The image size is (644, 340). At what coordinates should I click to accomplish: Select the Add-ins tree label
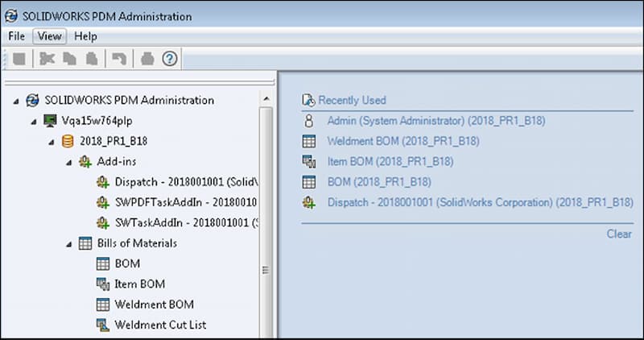pyautogui.click(x=117, y=162)
